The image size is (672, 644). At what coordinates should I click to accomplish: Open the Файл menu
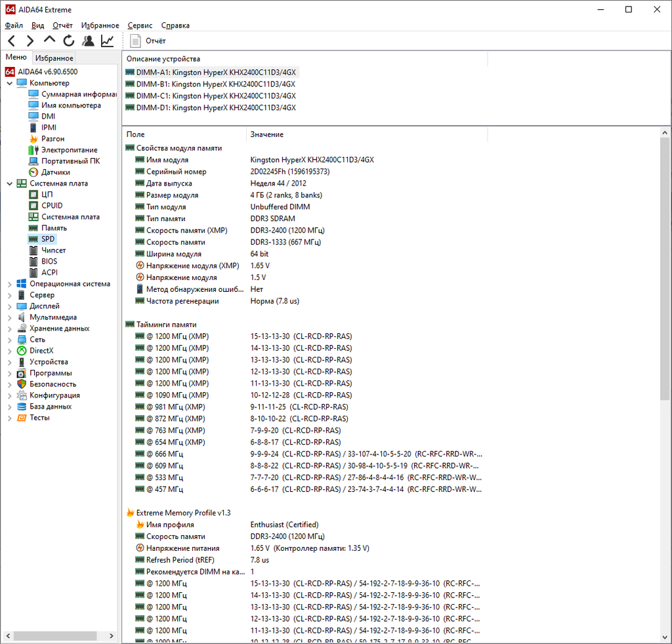pyautogui.click(x=14, y=26)
